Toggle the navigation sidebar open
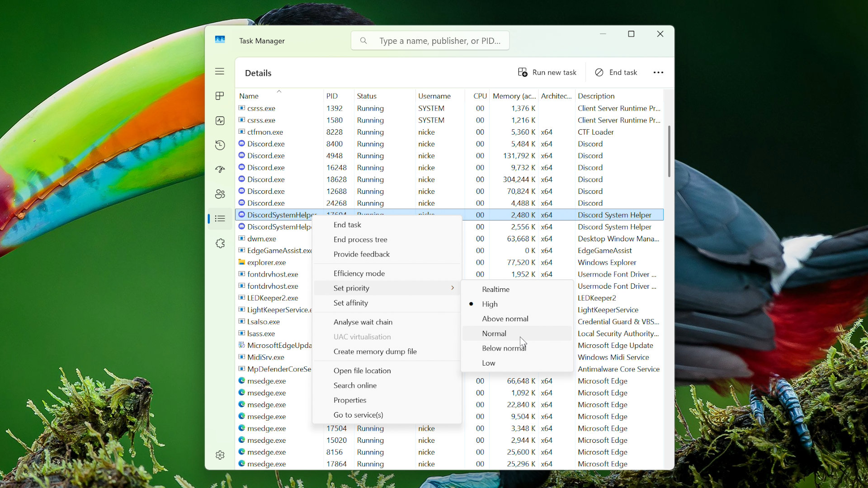Screen dimensions: 868x488 (220, 71)
